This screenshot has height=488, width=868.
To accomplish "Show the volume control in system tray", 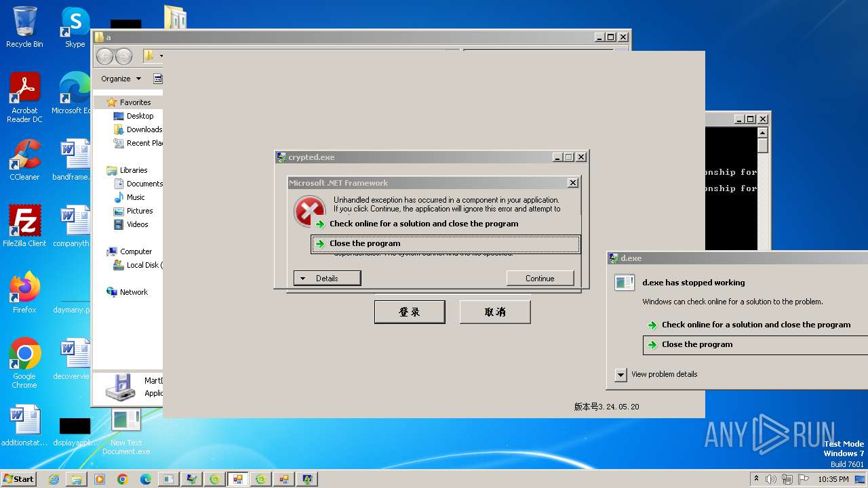I will point(771,479).
